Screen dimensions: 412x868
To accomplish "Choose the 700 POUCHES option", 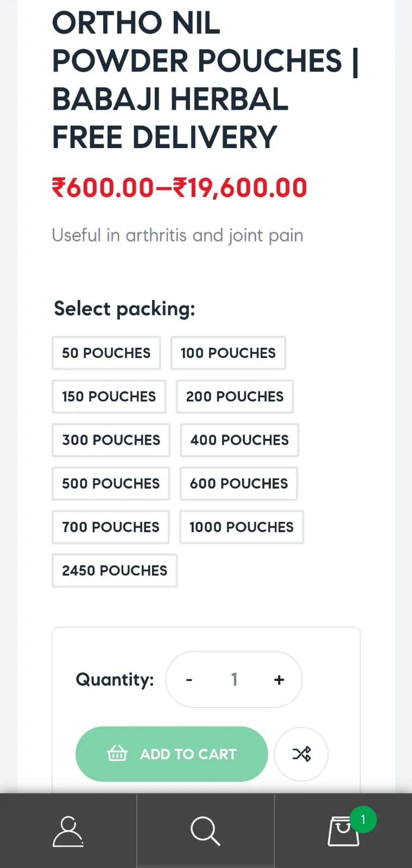I will 111,527.
